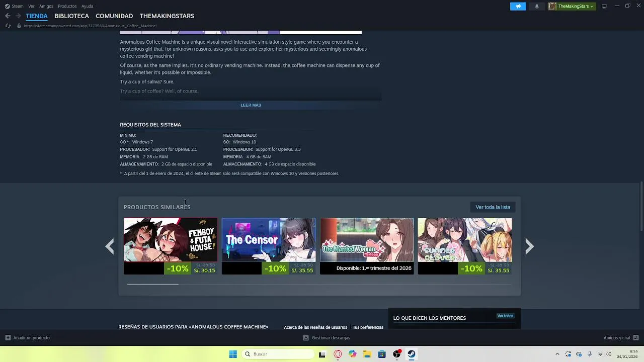Open the Copilot taskbar icon
644x362 pixels.
tap(352, 354)
